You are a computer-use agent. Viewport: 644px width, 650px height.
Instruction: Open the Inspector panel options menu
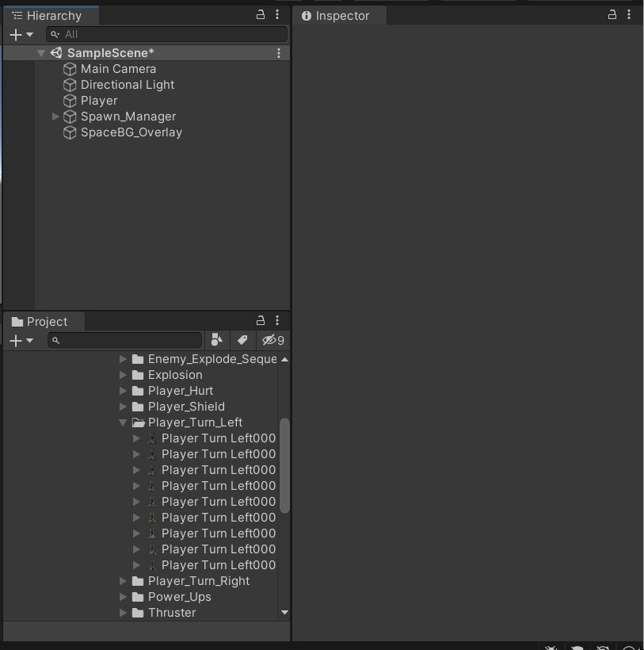(x=629, y=15)
